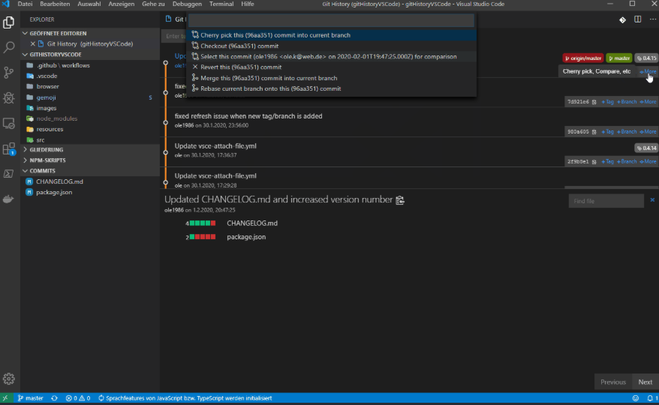
Task: Click the Next page button
Action: pyautogui.click(x=645, y=382)
